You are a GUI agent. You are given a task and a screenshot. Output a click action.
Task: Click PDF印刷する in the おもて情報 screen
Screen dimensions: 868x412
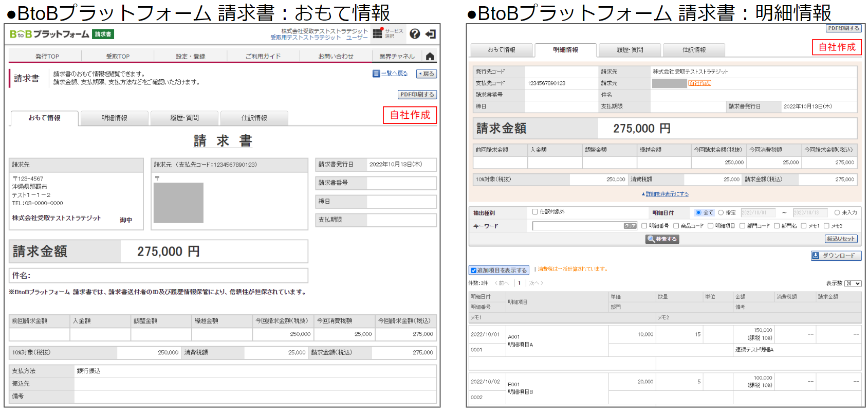point(417,95)
